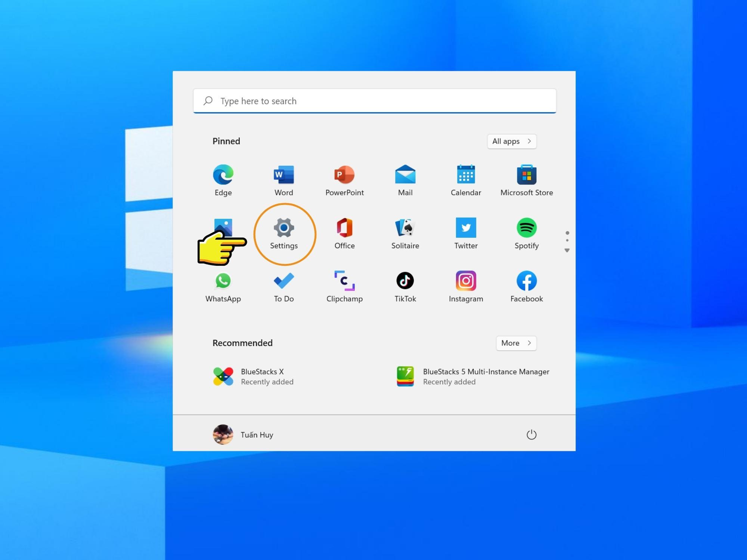Open Spotify from the pinned apps
The height and width of the screenshot is (560, 747).
pos(527,232)
